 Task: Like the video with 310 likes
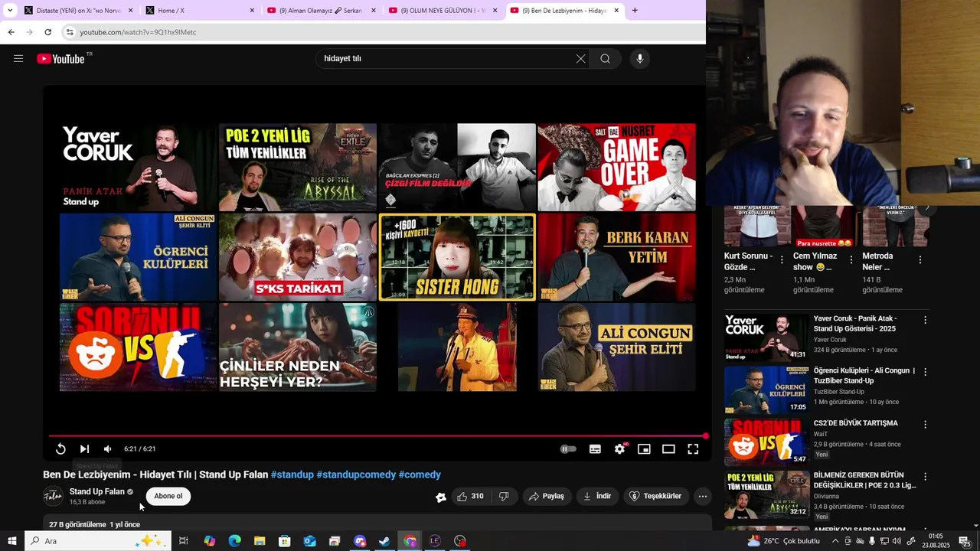point(470,496)
